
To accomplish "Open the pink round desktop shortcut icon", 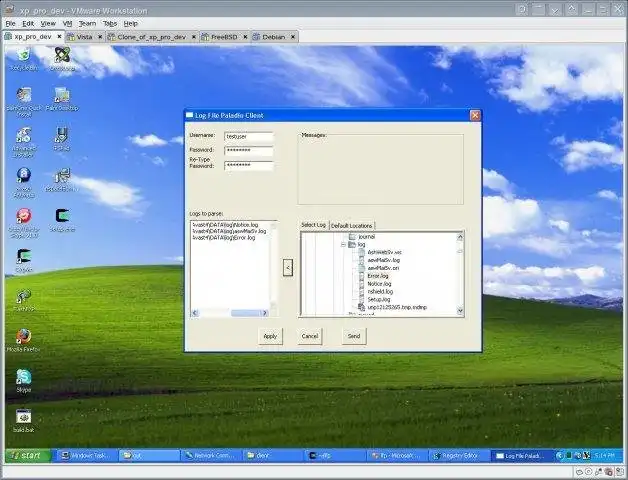I will click(x=24, y=216).
